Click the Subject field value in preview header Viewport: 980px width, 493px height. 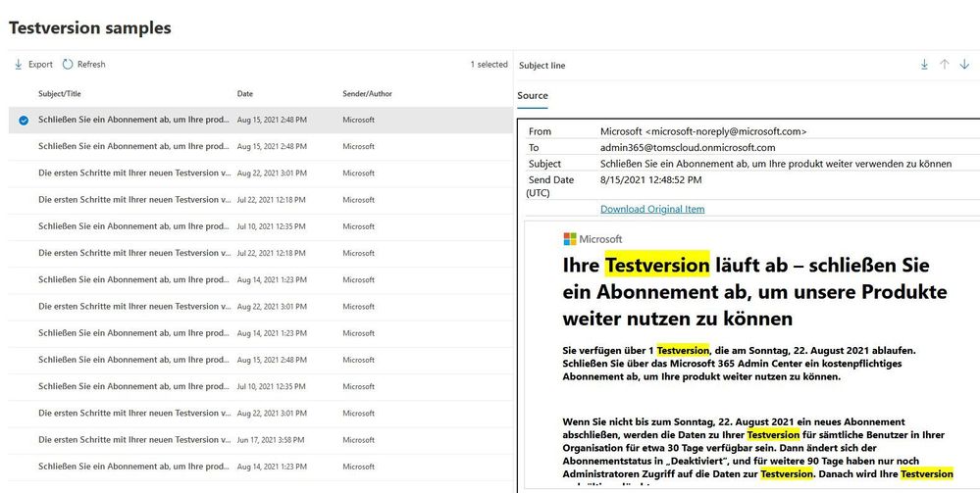coord(776,164)
